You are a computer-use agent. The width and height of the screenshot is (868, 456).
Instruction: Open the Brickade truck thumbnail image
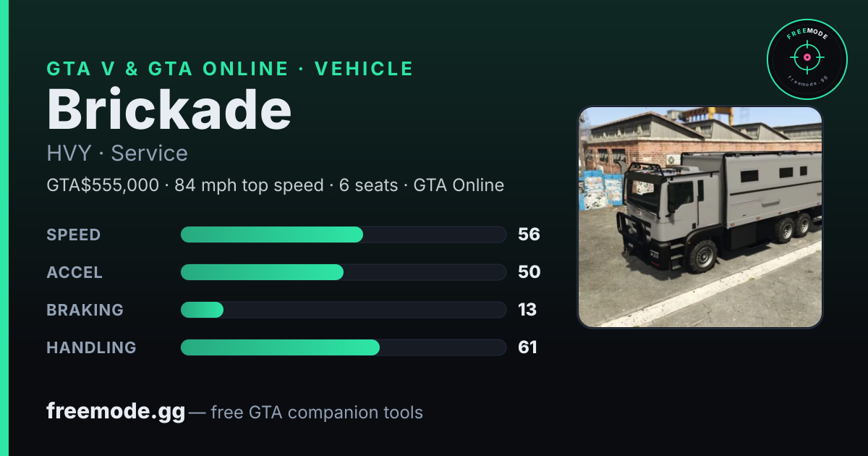[700, 217]
